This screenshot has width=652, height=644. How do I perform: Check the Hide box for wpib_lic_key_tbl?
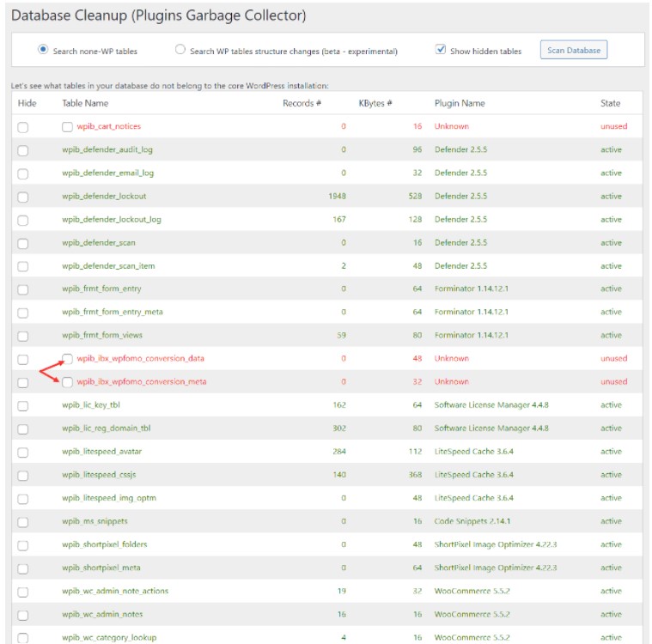[23, 405]
